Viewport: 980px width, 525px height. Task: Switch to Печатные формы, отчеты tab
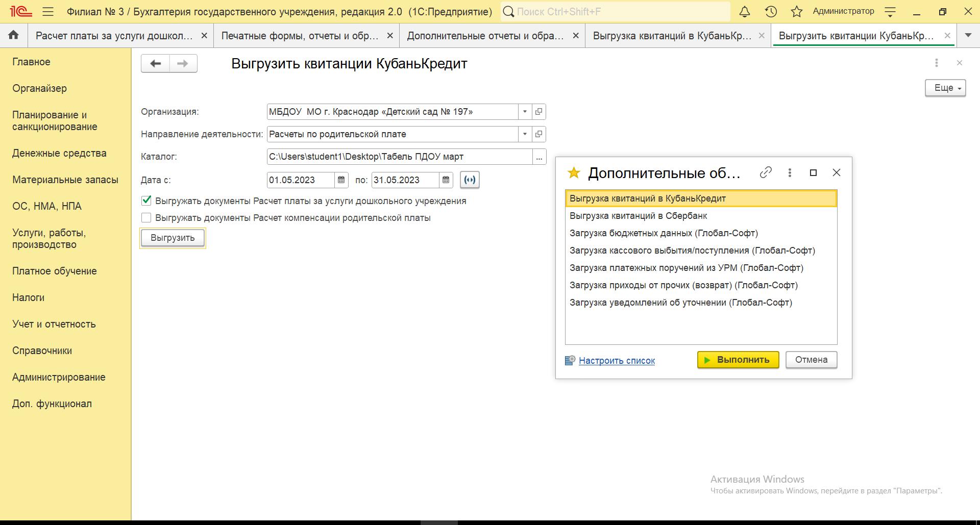pos(300,36)
